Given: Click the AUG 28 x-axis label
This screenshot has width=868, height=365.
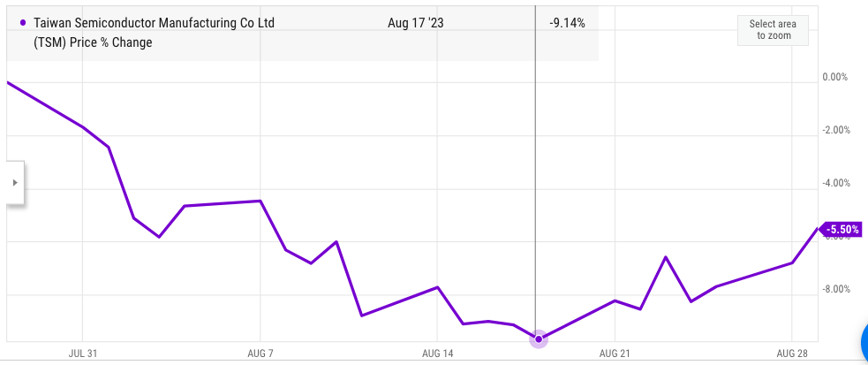Looking at the screenshot, I should [792, 354].
